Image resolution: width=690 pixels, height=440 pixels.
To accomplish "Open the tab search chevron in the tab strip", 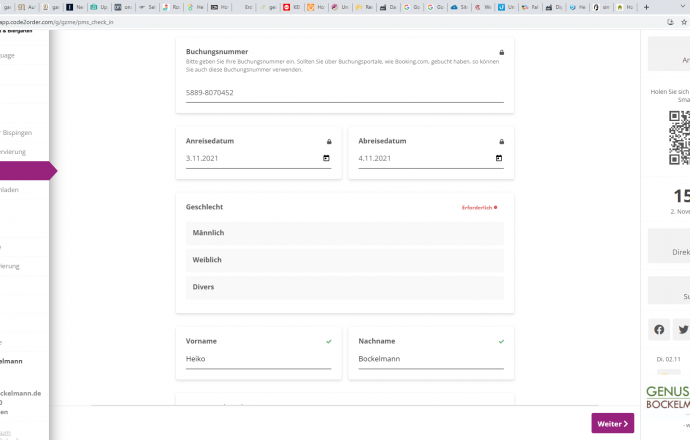I will pyautogui.click(x=683, y=7).
